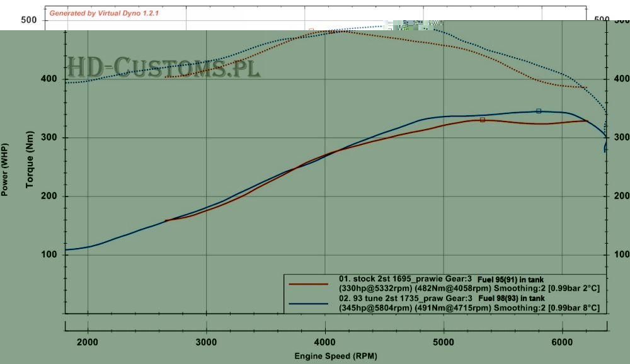Click the red peak power marker at 5332rpm

pos(483,120)
